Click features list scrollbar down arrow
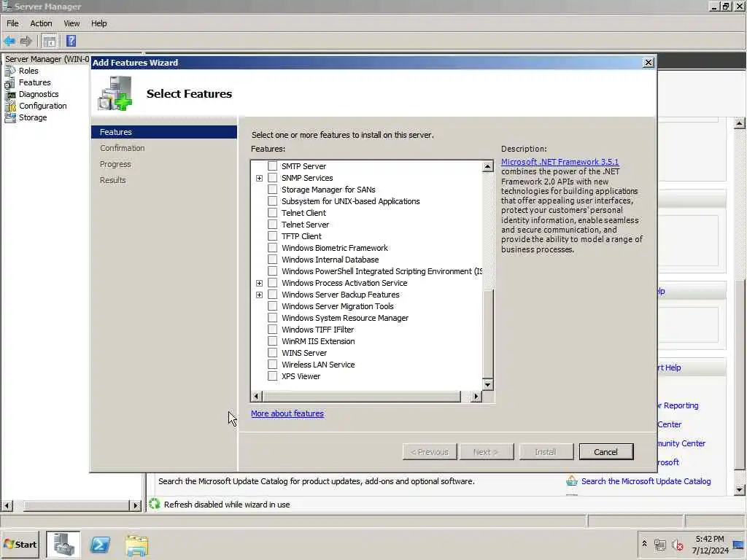The width and height of the screenshot is (747, 560). coord(487,384)
